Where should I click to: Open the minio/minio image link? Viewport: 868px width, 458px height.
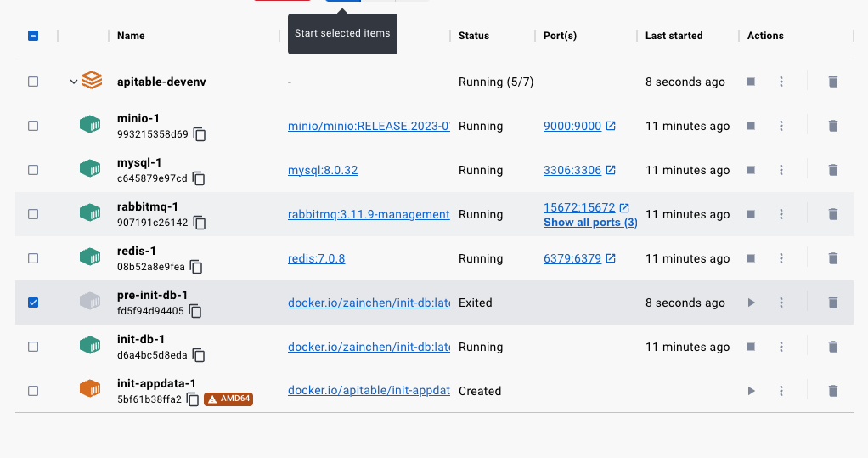tap(369, 127)
